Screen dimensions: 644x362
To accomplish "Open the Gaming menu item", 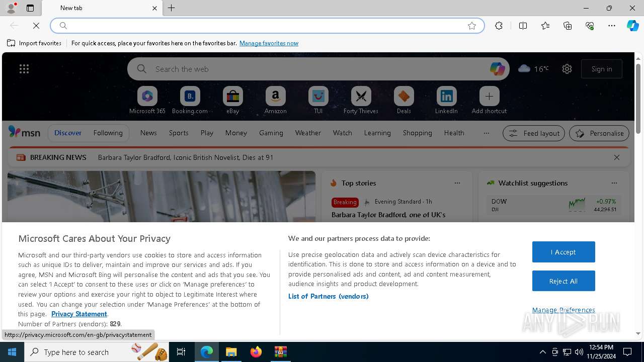I will click(271, 133).
